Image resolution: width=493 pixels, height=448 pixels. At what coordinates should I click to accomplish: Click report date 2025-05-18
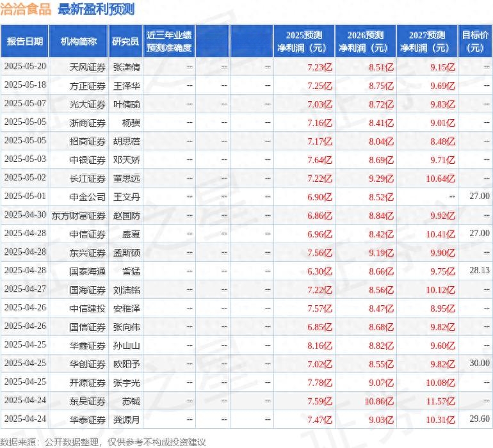pyautogui.click(x=25, y=85)
